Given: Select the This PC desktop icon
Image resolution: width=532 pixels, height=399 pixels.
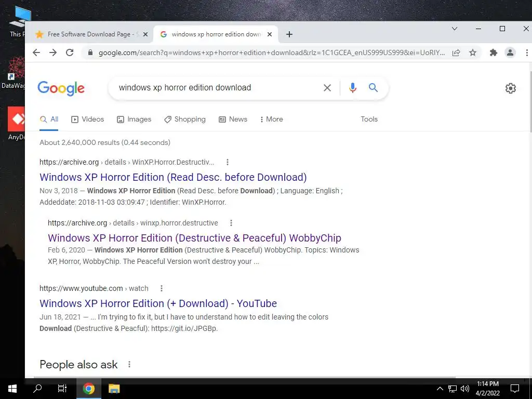Looking at the screenshot, I should 18,22.
